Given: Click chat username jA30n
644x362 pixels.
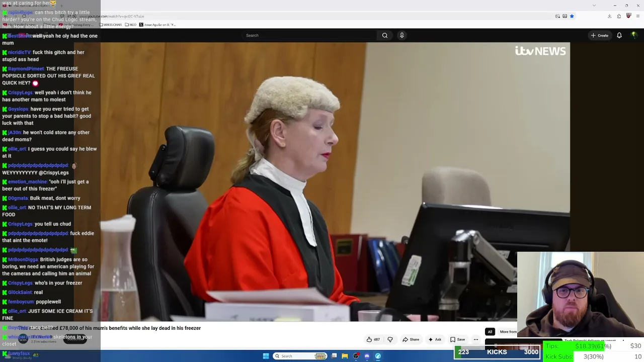Looking at the screenshot, I should (x=15, y=132).
